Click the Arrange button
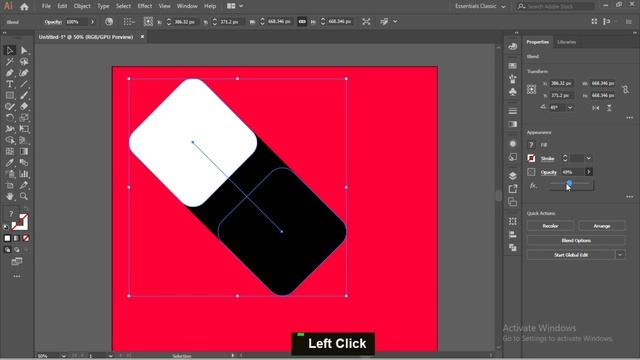This screenshot has height=360, width=640. (602, 226)
